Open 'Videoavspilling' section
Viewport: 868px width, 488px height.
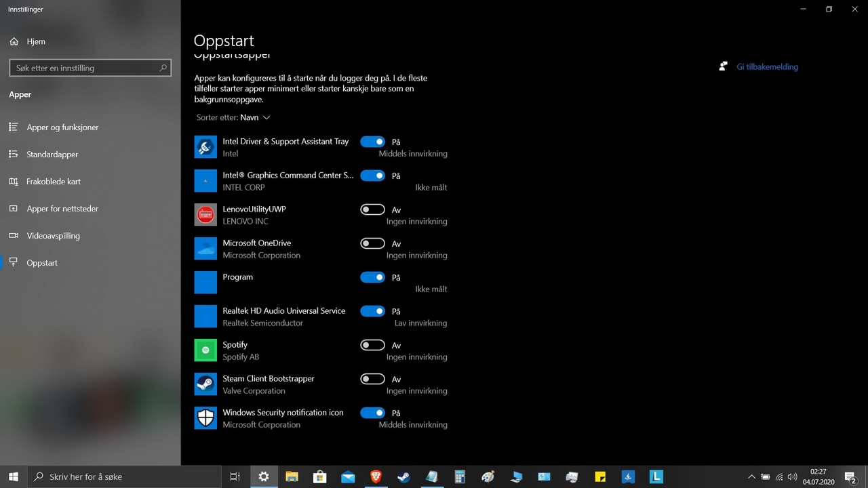pos(53,235)
